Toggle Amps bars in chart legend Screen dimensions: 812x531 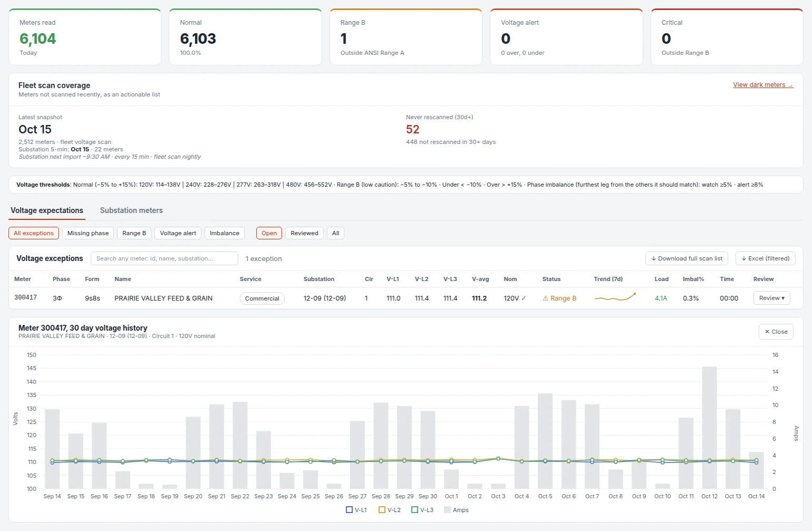click(x=456, y=510)
